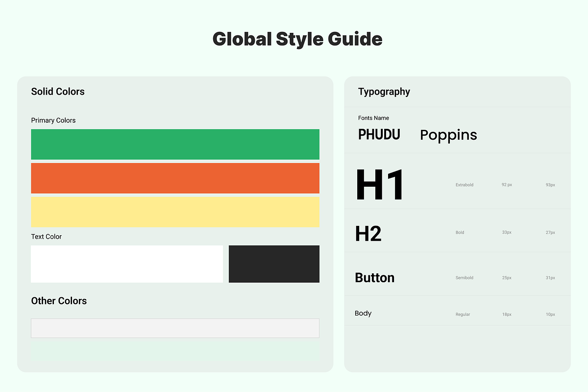Choose the white text color swatch
This screenshot has height=392, width=588.
[x=127, y=264]
